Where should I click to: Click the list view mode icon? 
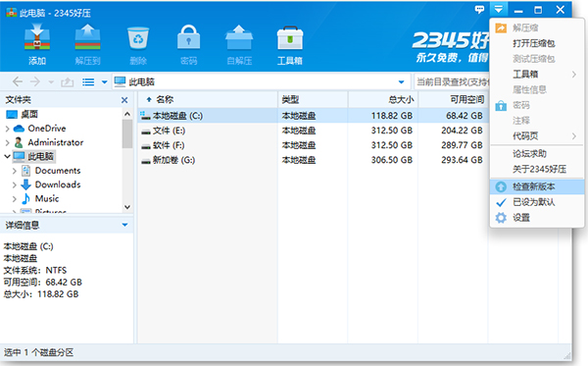(x=88, y=81)
